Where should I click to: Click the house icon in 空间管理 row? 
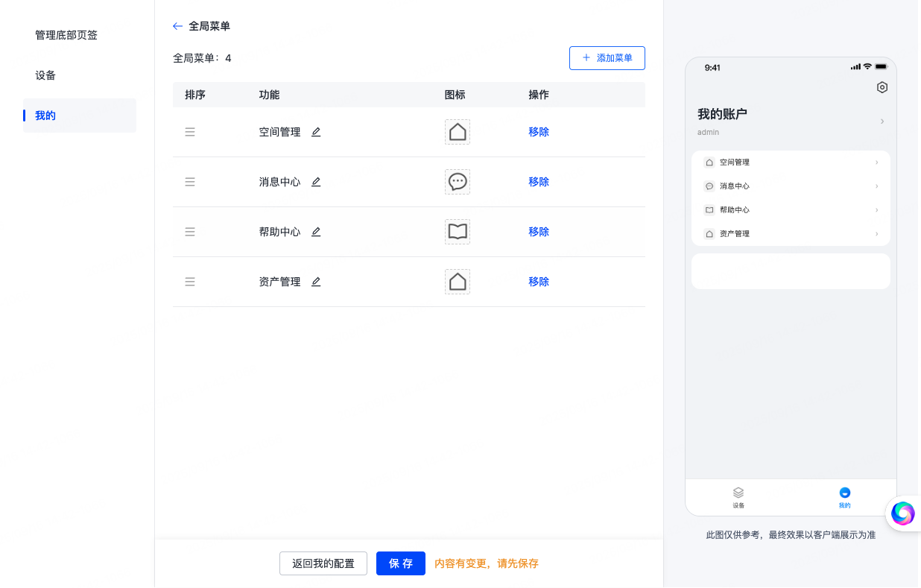pos(458,132)
